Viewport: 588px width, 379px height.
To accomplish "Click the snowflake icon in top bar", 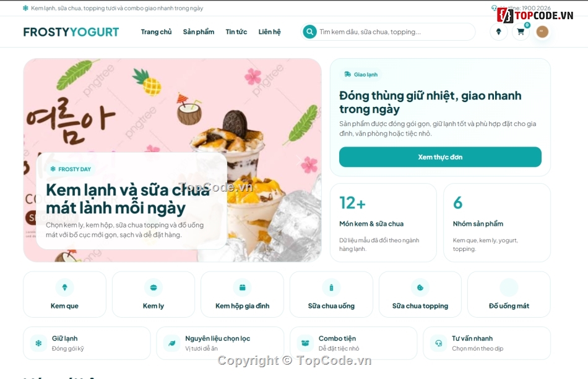I will (25, 8).
